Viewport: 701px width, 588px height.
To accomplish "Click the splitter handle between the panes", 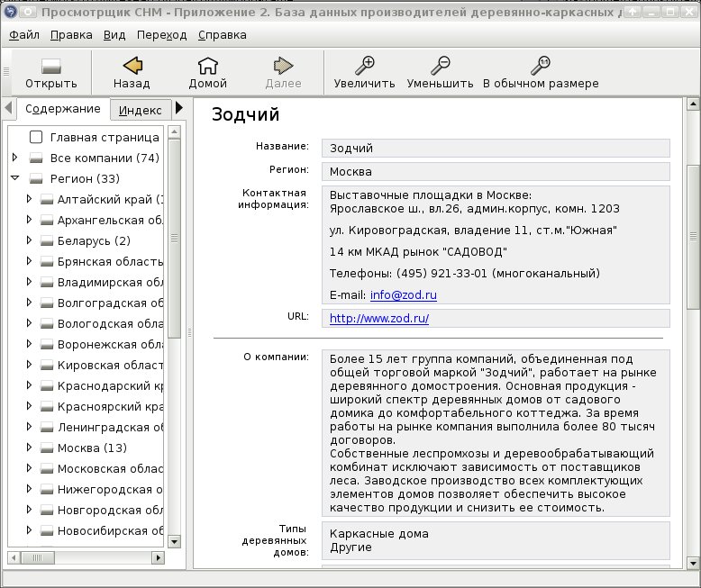I will pyautogui.click(x=189, y=332).
